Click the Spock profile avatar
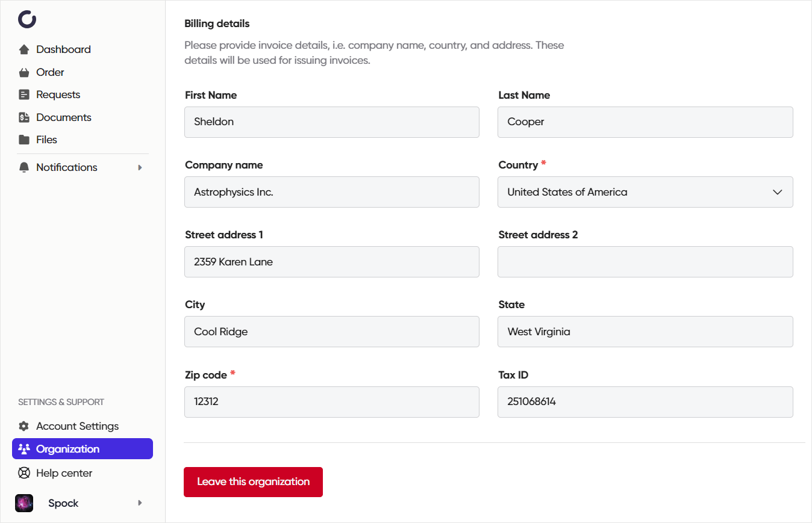The width and height of the screenshot is (812, 523). (x=24, y=503)
